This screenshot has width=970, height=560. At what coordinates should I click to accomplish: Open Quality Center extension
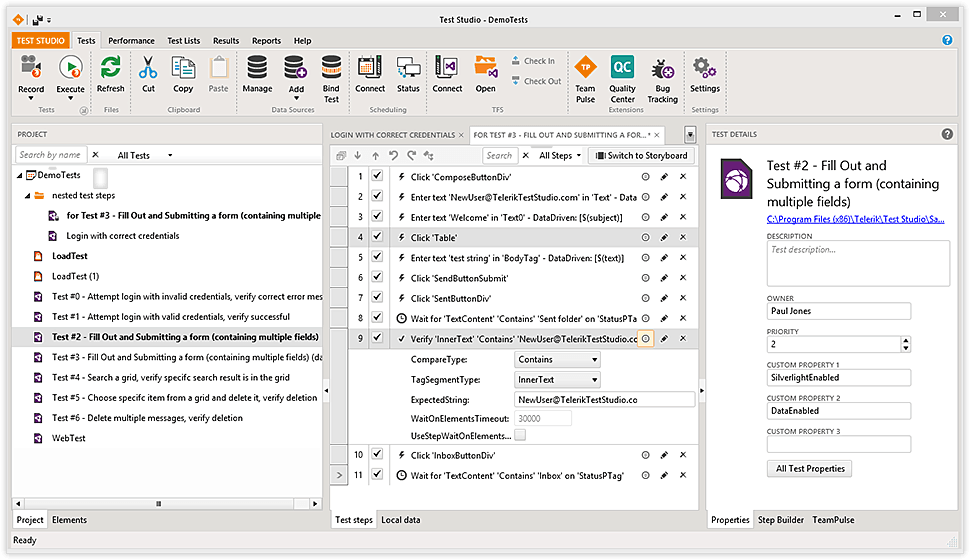(622, 67)
